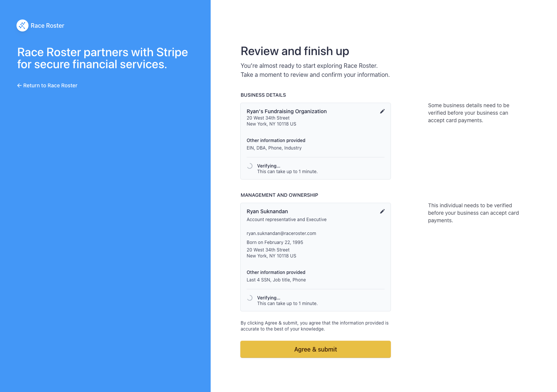
Task: Click the Ryan's Fundraising Organization name
Action: [286, 111]
